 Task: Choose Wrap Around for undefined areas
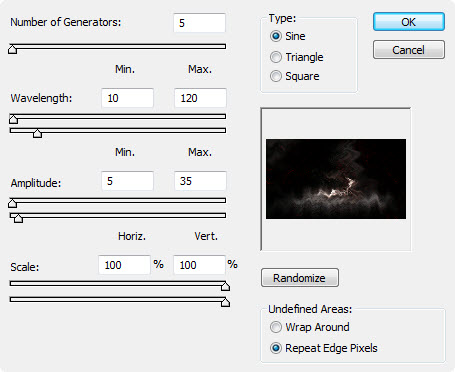coord(310,327)
